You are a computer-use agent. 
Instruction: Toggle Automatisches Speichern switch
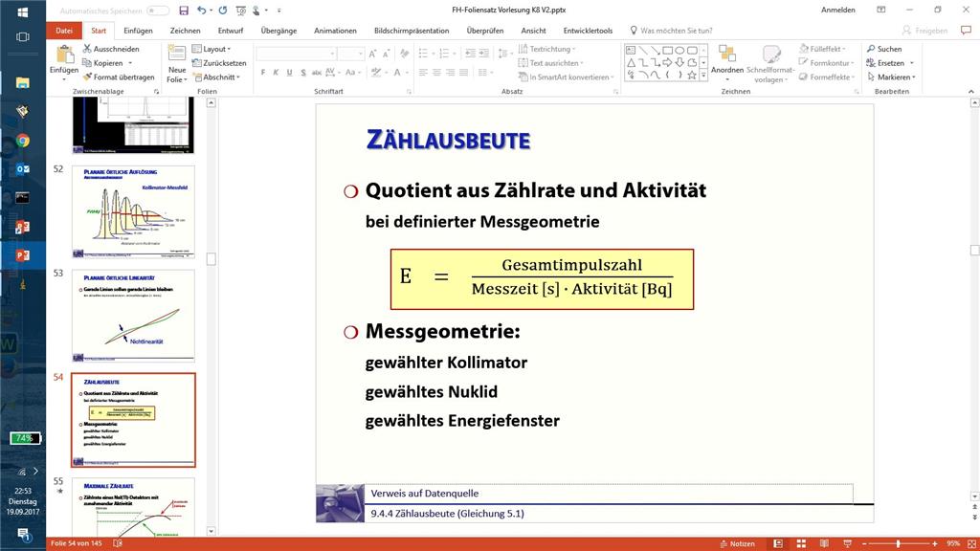pos(158,11)
